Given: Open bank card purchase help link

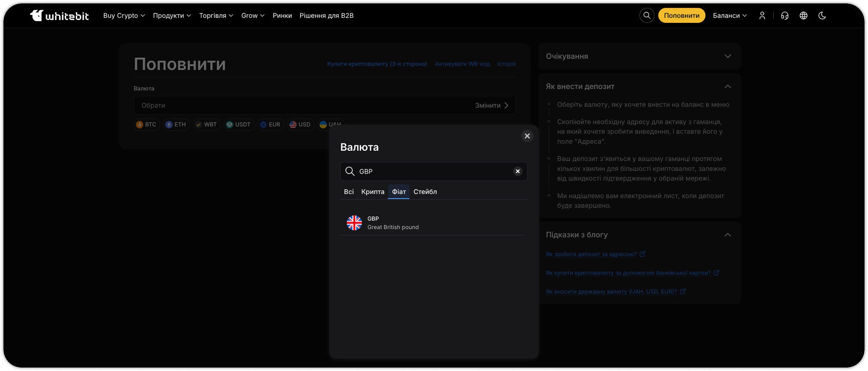Looking at the screenshot, I should [x=628, y=273].
